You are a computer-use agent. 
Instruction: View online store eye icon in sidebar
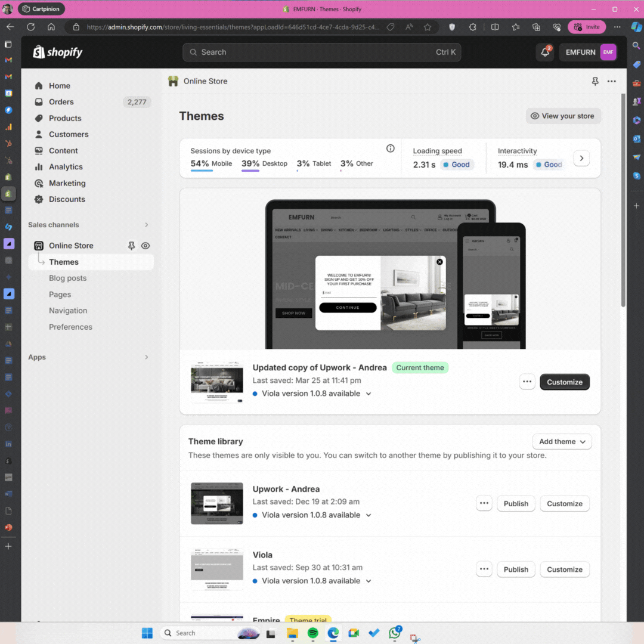(145, 246)
